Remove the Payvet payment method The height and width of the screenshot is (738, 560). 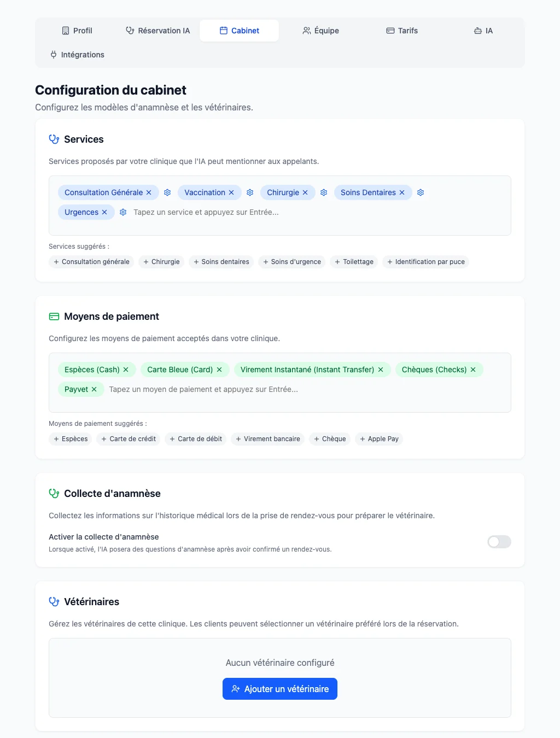[x=94, y=389]
